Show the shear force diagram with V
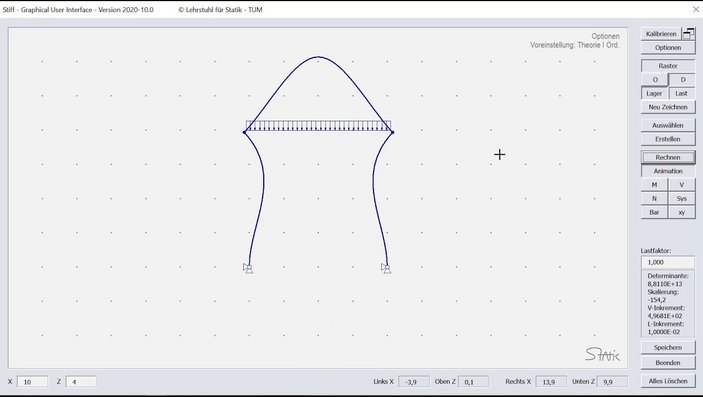 [x=681, y=185]
